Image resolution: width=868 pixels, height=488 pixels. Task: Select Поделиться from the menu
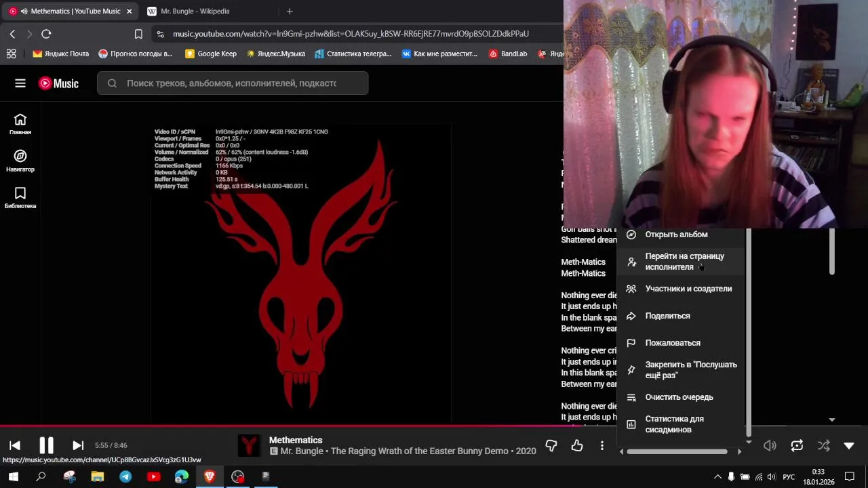[682, 316]
